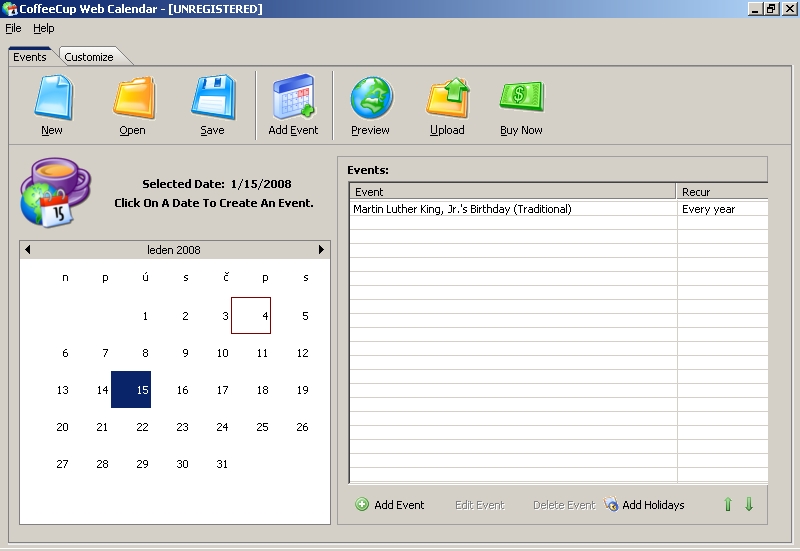This screenshot has height=551, width=800.
Task: Choose date 7 in the calendar
Action: coord(105,353)
